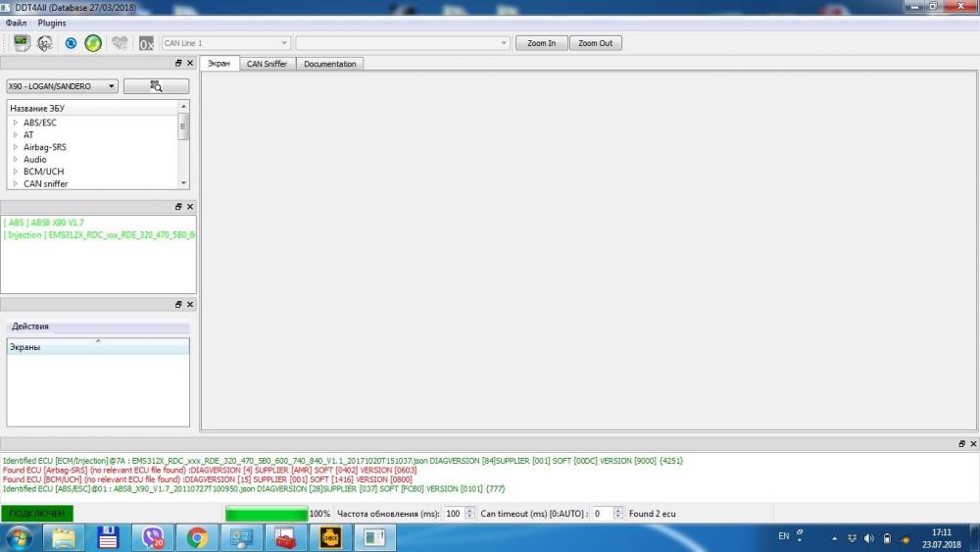980x552 pixels.
Task: Expand the AT tree node
Action: [x=16, y=135]
